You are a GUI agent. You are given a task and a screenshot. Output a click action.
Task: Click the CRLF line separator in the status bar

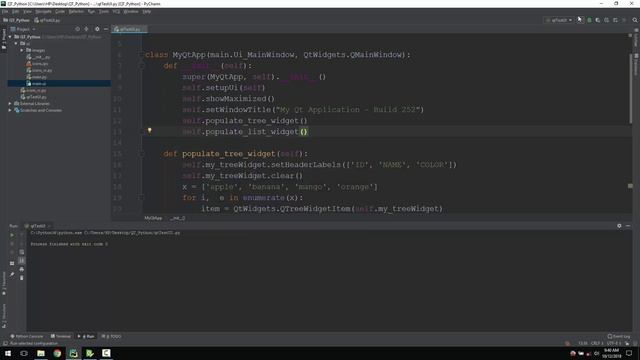click(597, 343)
